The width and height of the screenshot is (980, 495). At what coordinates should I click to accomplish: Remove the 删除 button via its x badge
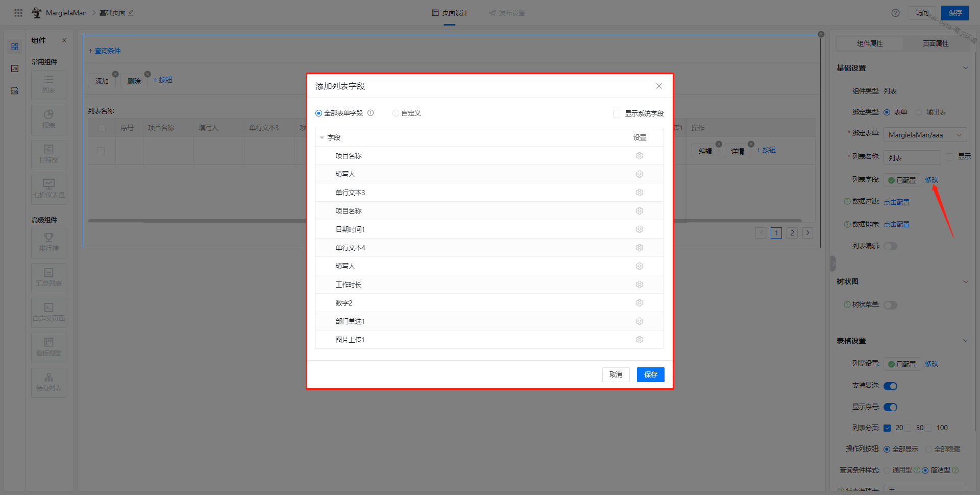(148, 74)
